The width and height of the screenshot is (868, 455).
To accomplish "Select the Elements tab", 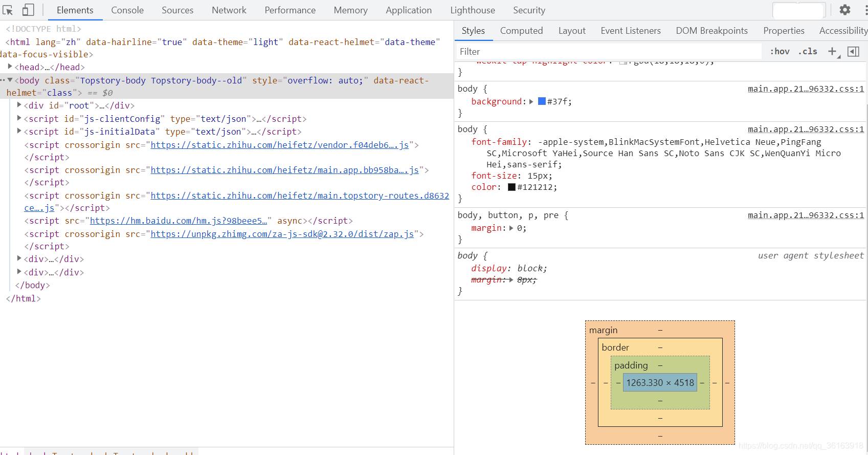I will 75,10.
